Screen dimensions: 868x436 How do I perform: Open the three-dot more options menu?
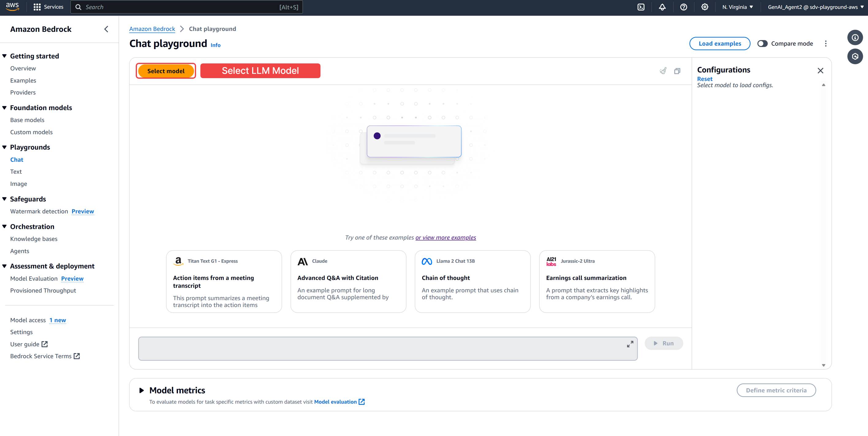tap(825, 44)
